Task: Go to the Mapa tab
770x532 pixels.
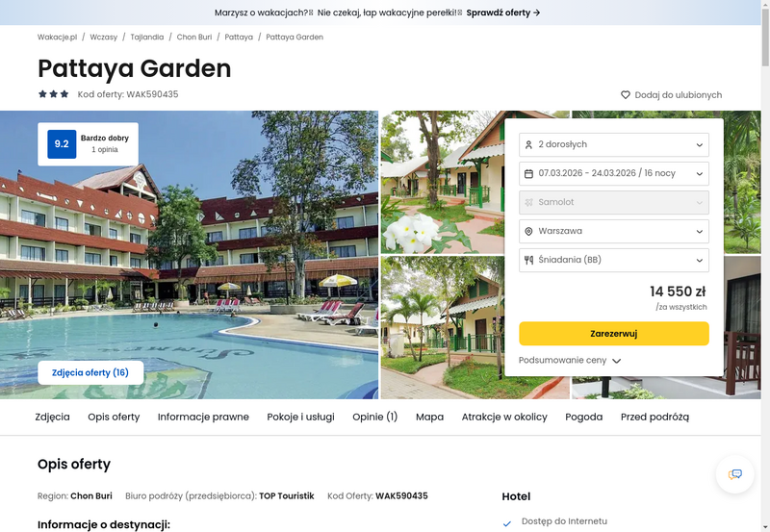Action: (x=429, y=418)
